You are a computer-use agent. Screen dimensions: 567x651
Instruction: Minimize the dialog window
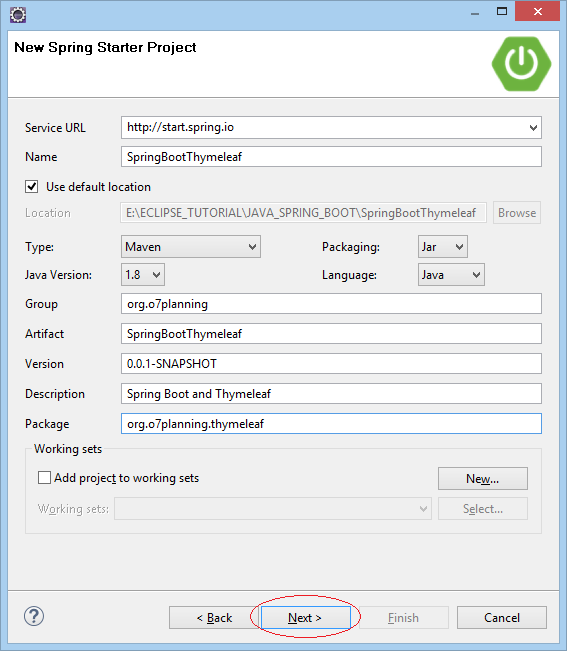click(475, 13)
